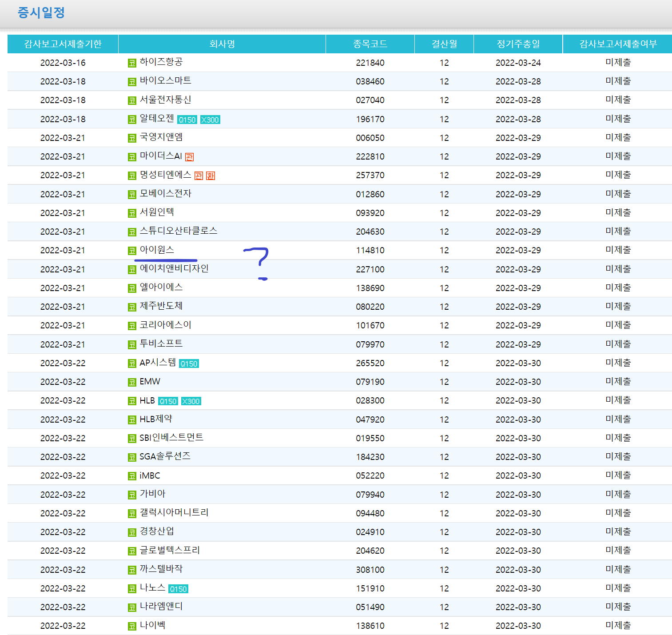Click KOSDAQ icon beside 서원인텍
The height and width of the screenshot is (635, 672).
tap(132, 213)
